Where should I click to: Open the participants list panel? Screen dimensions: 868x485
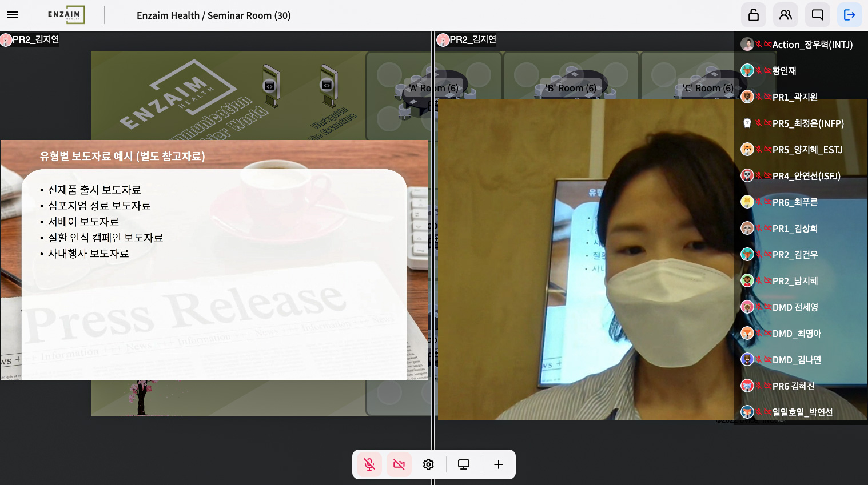786,15
